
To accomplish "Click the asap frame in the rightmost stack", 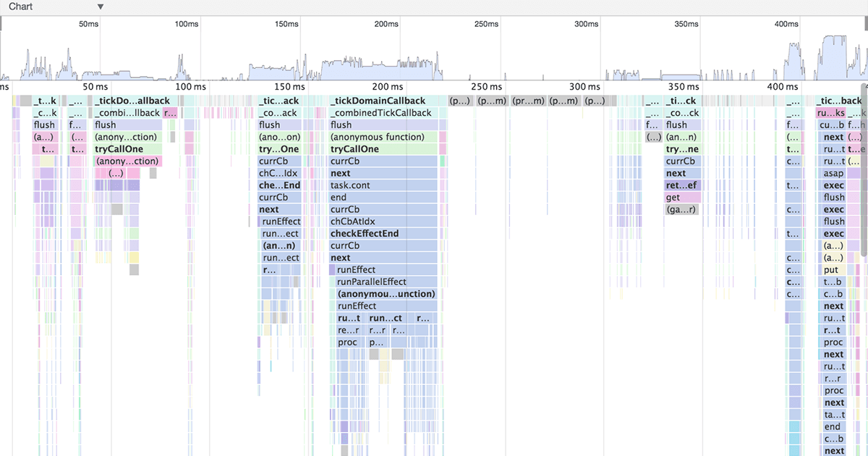I will point(833,172).
